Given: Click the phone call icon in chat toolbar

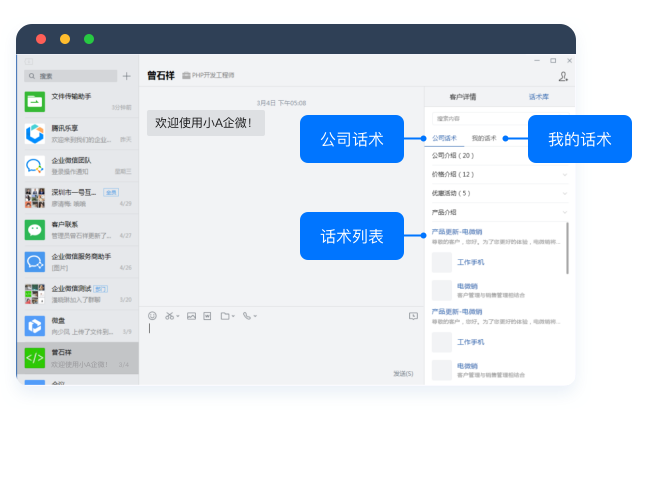Looking at the screenshot, I should (x=247, y=316).
